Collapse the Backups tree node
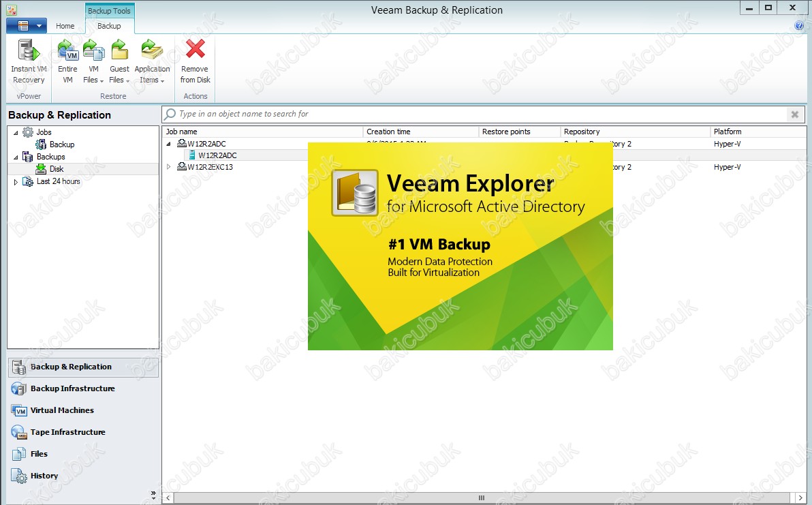Screen dimensions: 812x505 16,157
